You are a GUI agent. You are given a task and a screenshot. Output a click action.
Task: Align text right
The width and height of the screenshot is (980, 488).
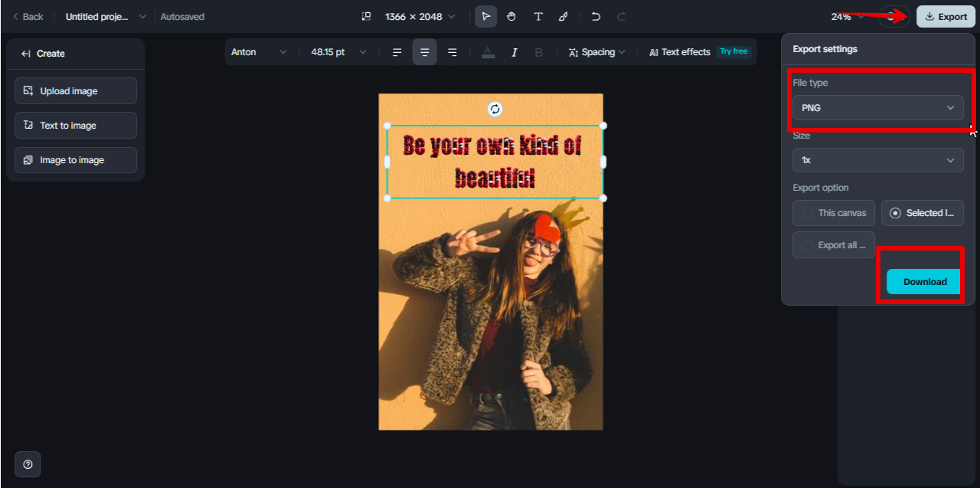[x=452, y=52]
